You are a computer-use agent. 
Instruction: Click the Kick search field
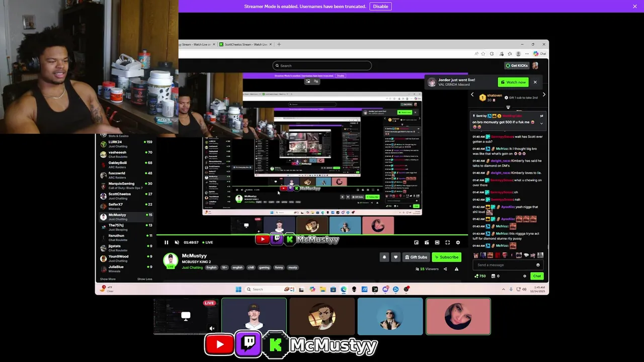coord(322,65)
